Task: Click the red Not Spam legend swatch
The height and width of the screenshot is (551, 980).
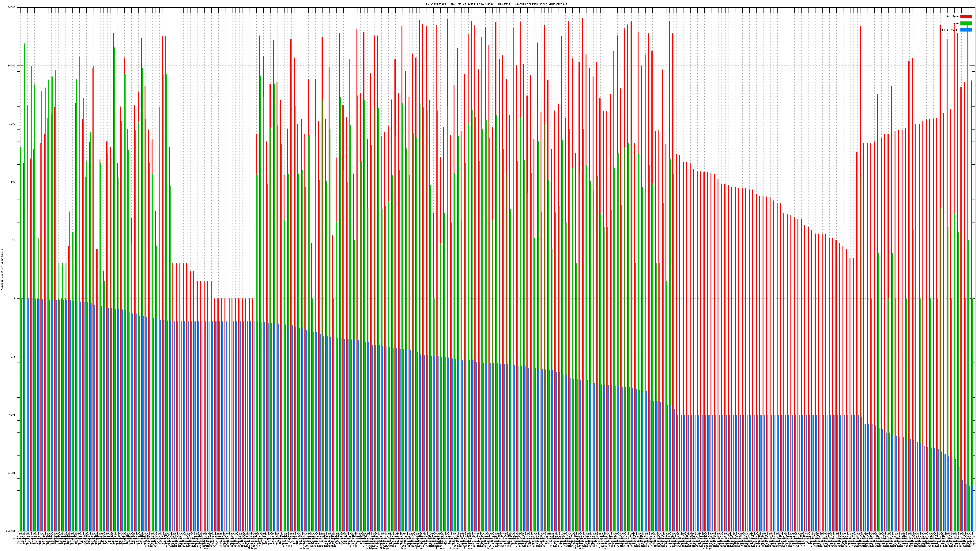Action: (966, 16)
